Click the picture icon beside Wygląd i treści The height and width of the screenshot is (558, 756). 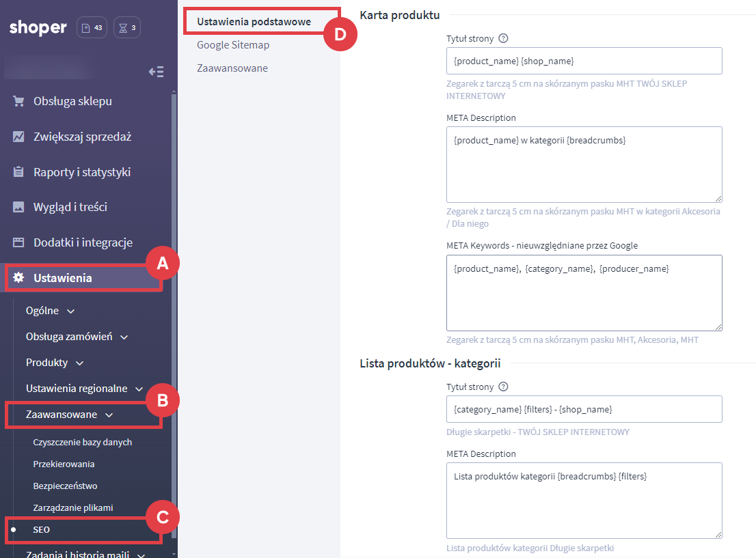tap(18, 207)
